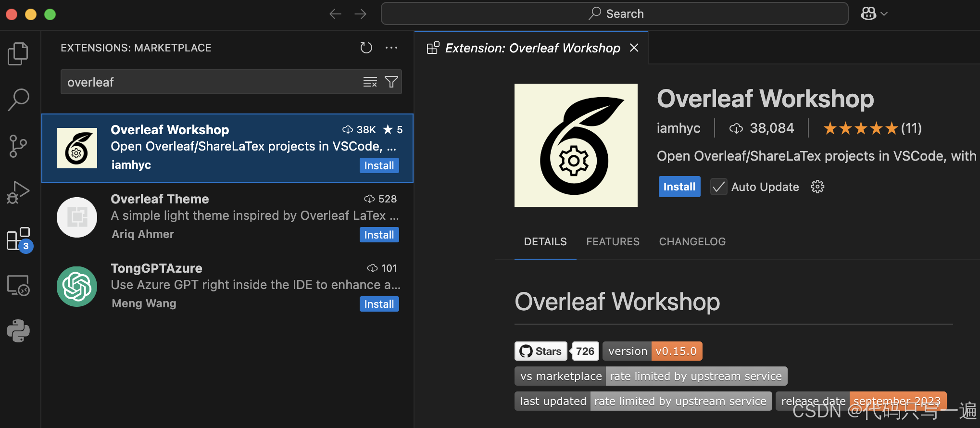
Task: Click the top command center Search bar
Action: (615, 14)
